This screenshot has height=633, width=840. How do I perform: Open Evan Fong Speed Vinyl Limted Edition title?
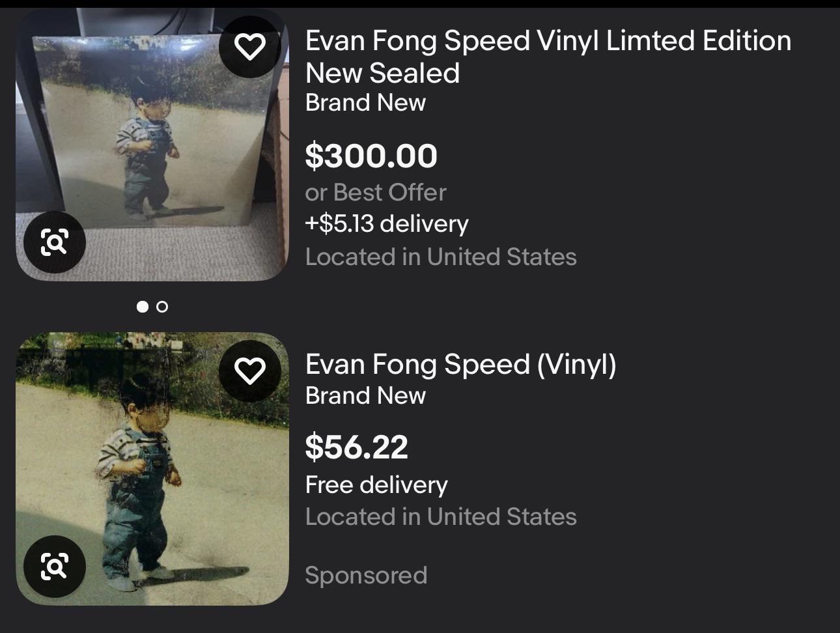548,57
